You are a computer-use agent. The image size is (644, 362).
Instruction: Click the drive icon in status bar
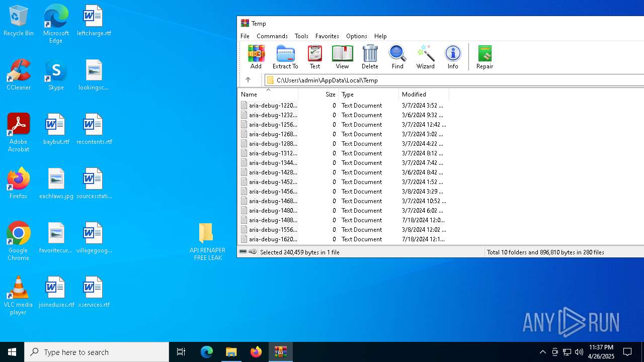coord(243,252)
